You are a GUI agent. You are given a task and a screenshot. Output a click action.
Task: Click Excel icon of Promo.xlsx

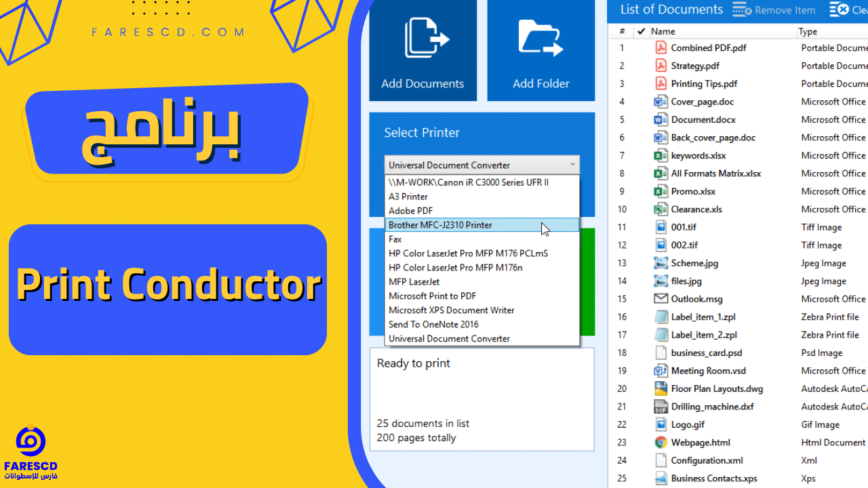[661, 192]
